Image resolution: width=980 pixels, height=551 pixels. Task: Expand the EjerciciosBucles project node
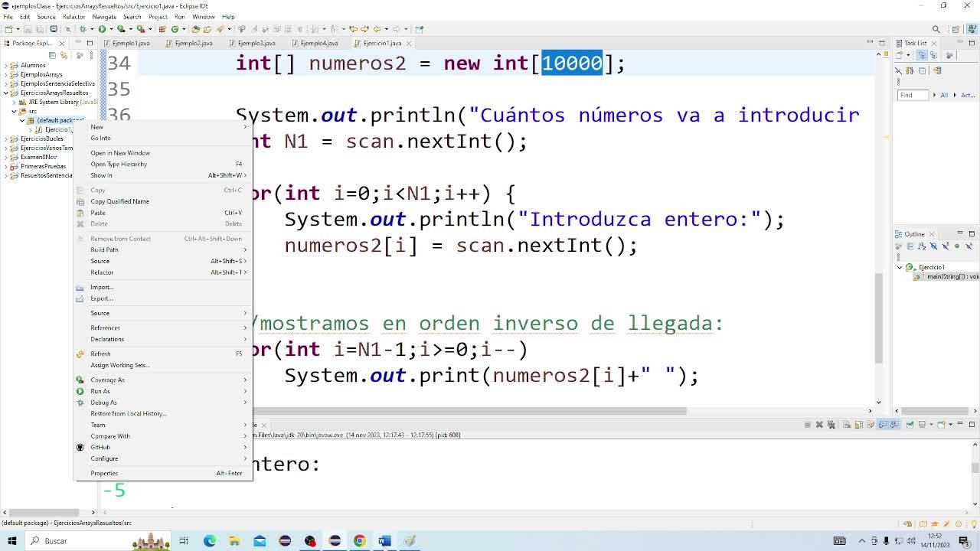[6, 139]
